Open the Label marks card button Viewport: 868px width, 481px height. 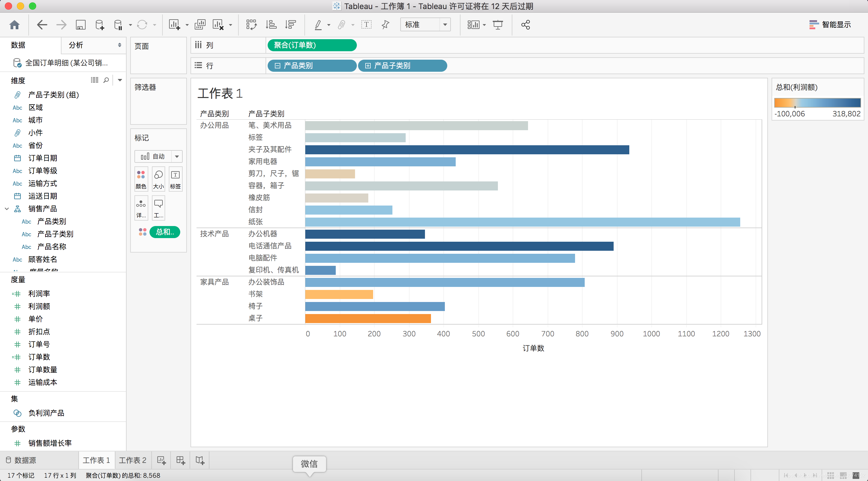pyautogui.click(x=175, y=179)
